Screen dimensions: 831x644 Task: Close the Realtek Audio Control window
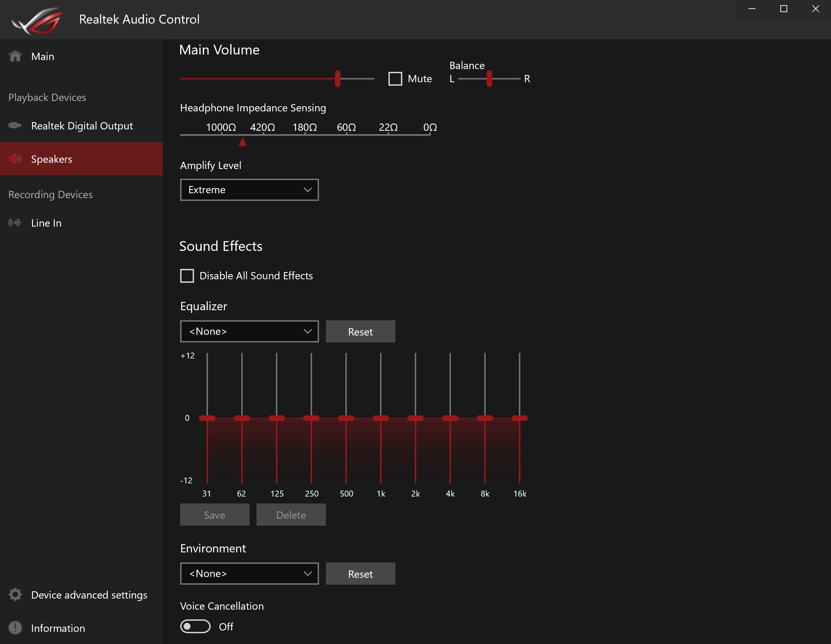point(815,9)
